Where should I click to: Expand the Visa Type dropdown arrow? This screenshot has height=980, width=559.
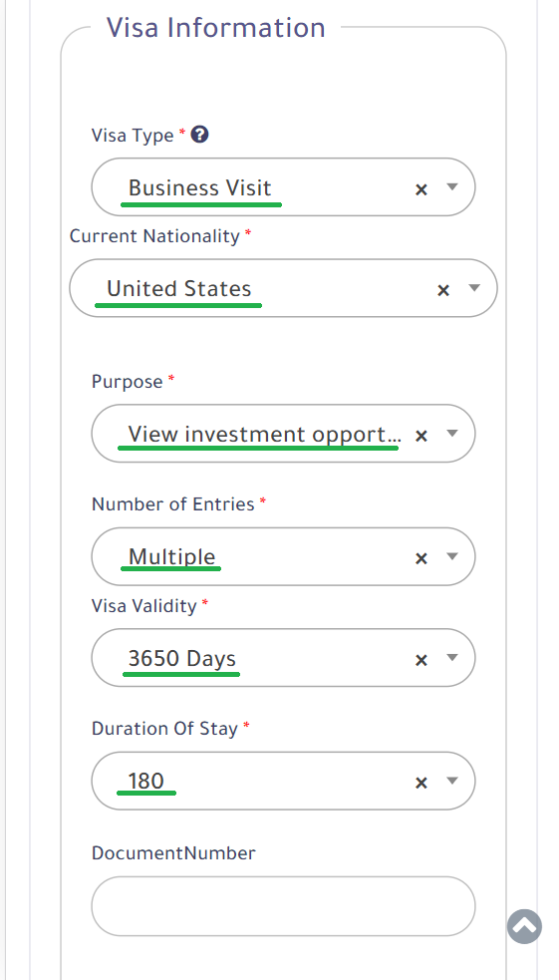[x=452, y=186]
